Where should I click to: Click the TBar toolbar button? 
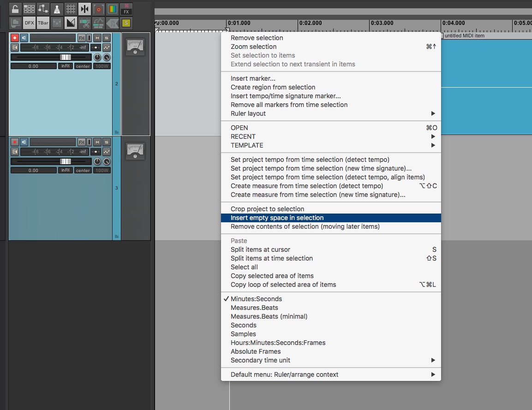43,23
